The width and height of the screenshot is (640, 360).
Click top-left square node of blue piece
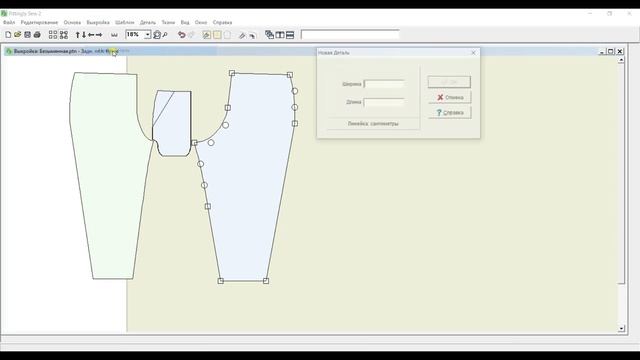(232, 73)
